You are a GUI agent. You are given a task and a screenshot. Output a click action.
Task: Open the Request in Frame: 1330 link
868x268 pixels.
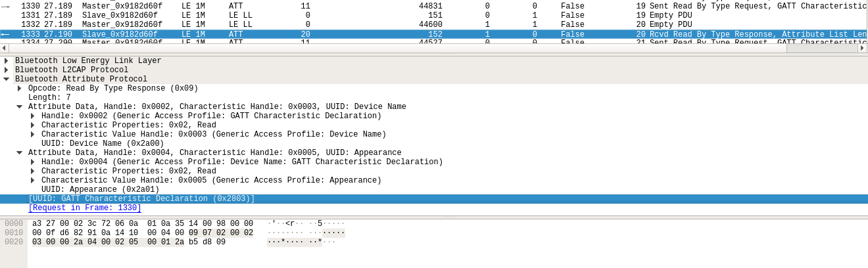pos(85,208)
